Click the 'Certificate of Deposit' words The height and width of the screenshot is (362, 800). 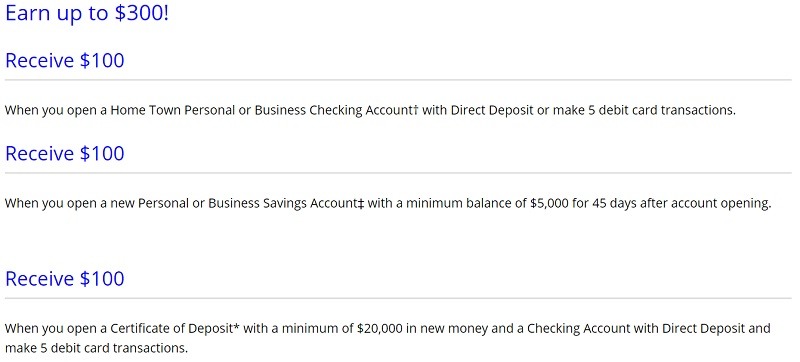[x=171, y=329]
